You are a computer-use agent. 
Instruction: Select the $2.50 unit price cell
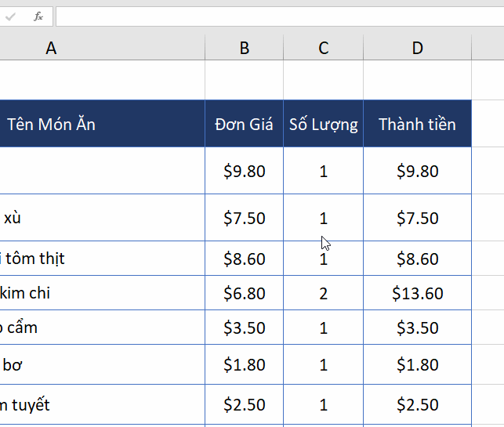coord(245,404)
